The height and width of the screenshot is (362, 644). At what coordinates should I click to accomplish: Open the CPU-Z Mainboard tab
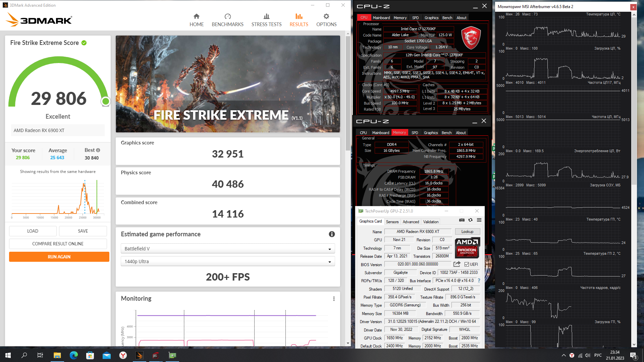381,18
